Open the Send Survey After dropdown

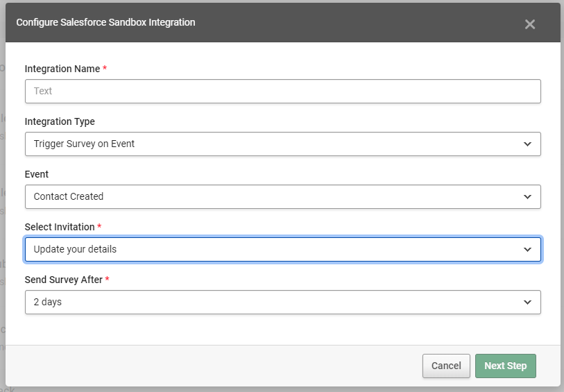(283, 302)
